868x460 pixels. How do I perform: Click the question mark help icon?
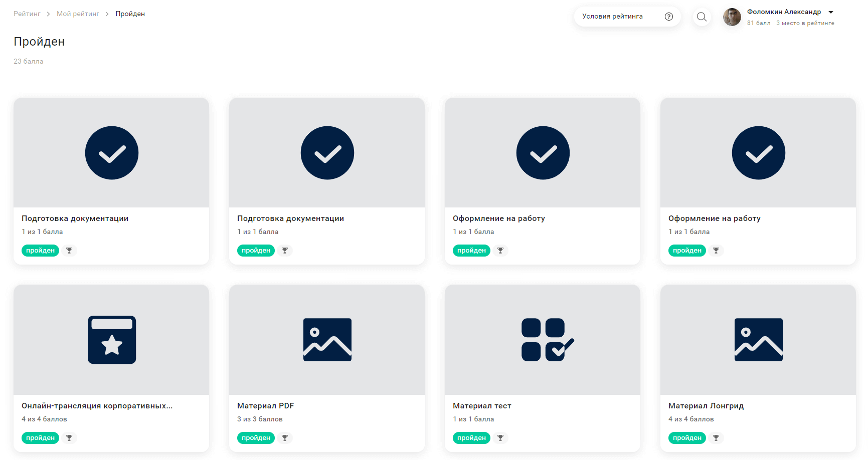(x=668, y=17)
